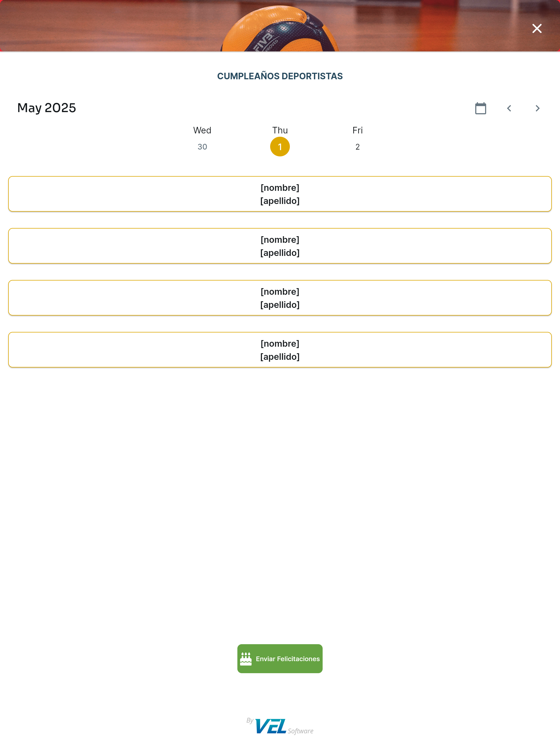The image size is (560, 747).
Task: Select day number 2
Action: (357, 147)
